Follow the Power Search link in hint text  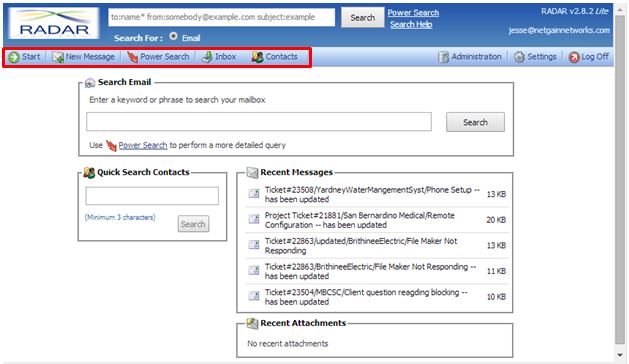[x=143, y=145]
